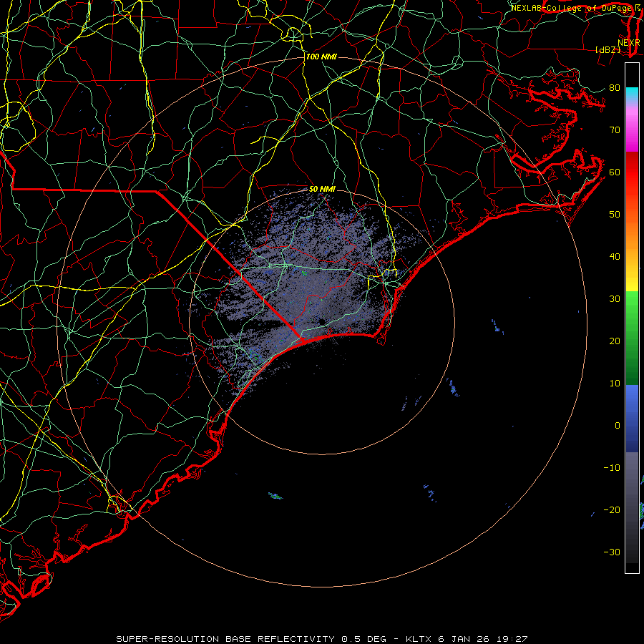Image resolution: width=644 pixels, height=644 pixels.
Task: Click the 0 value on the dBZ scale
Action: tap(618, 426)
